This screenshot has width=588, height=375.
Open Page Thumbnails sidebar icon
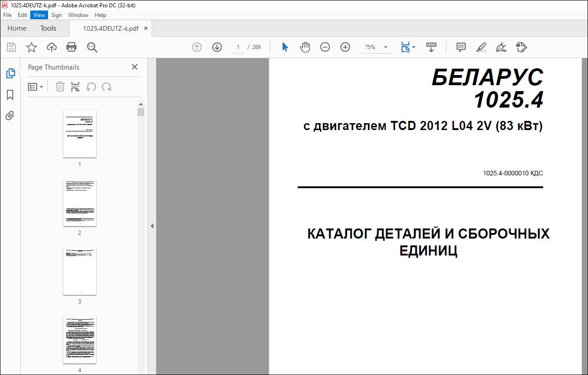[x=10, y=73]
